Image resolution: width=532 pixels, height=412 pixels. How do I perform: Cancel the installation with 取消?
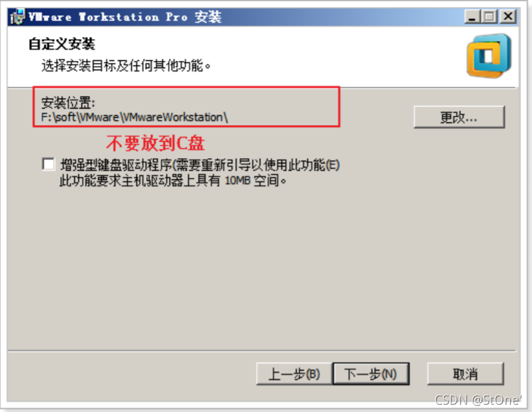(465, 374)
